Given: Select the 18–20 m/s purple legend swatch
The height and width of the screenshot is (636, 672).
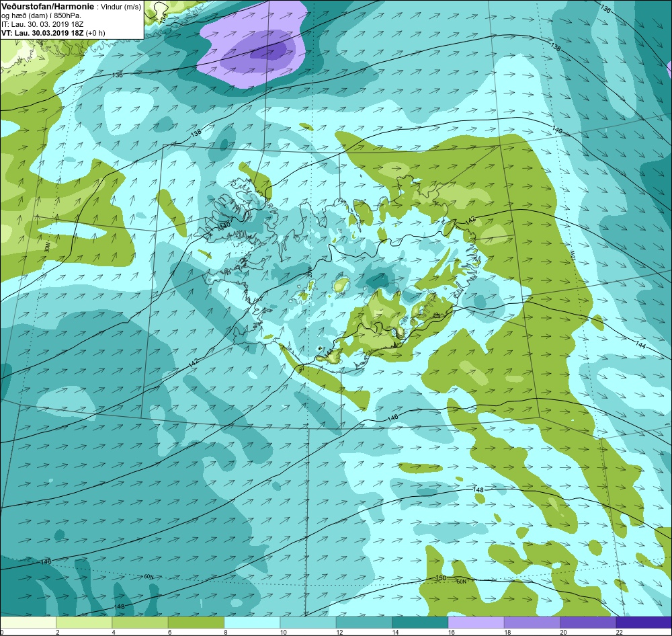Looking at the screenshot, I should coord(532,623).
